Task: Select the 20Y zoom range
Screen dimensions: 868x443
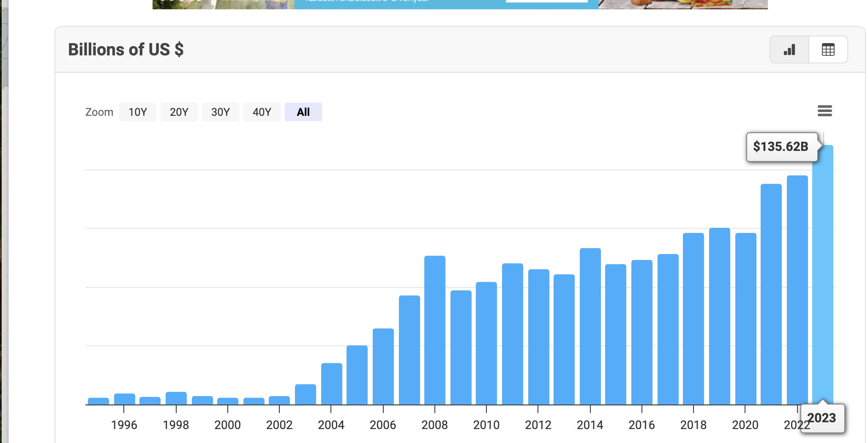Action: (x=179, y=112)
